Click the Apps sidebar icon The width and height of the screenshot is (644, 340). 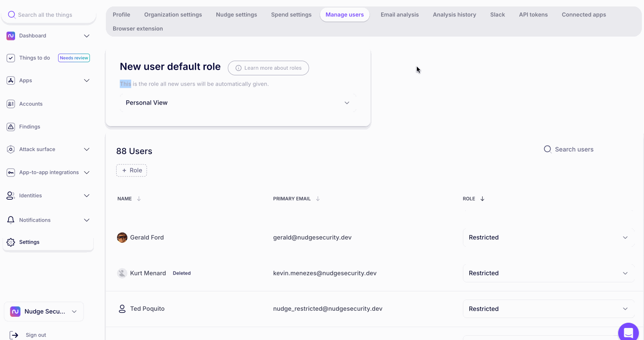[x=11, y=80]
